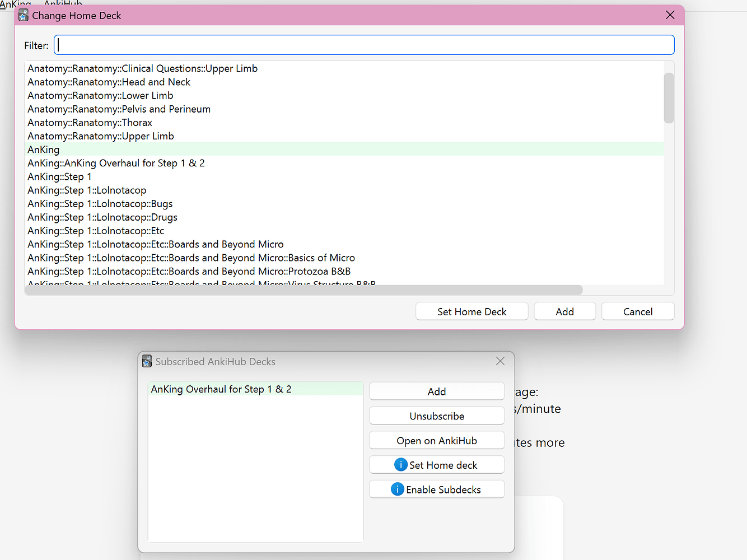The height and width of the screenshot is (560, 747).
Task: Select AnKing Overhaul for Step 1 & 2 subscribed deck
Action: click(255, 389)
